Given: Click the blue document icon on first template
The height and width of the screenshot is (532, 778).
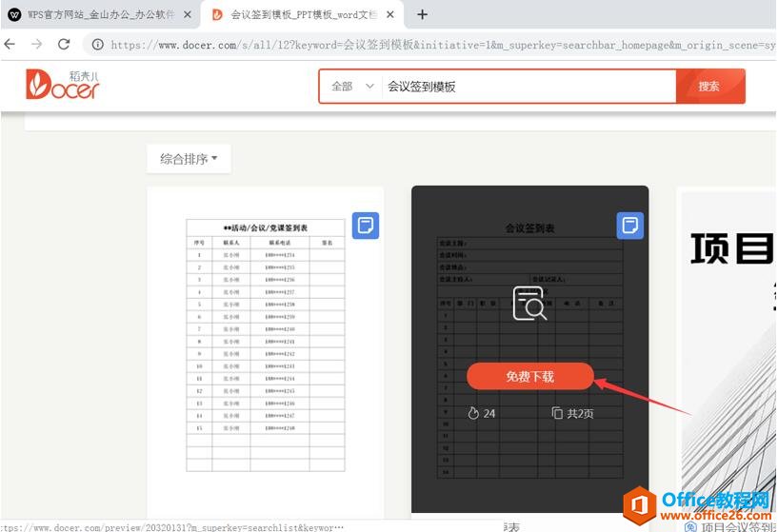Looking at the screenshot, I should pos(366,226).
